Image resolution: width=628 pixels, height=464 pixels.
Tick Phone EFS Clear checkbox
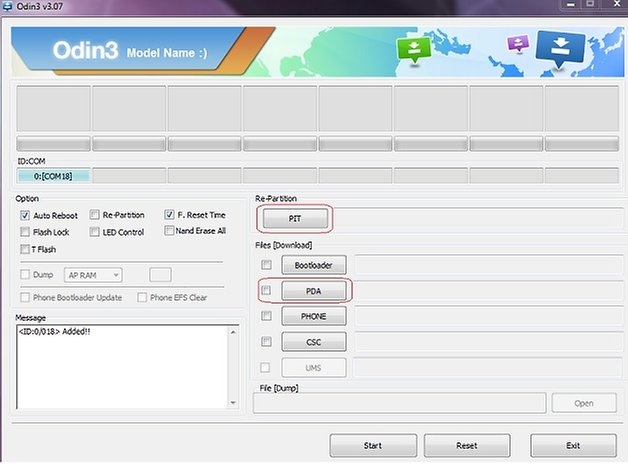point(142,297)
